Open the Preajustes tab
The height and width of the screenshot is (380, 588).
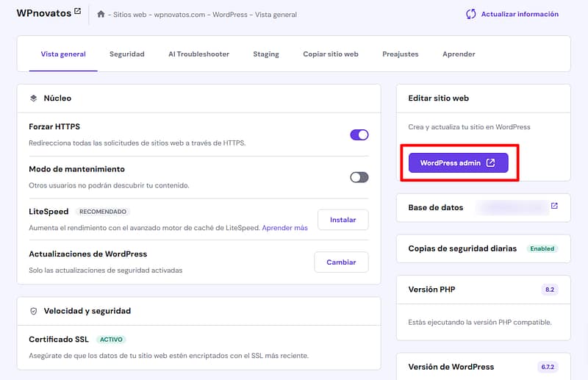pos(401,54)
